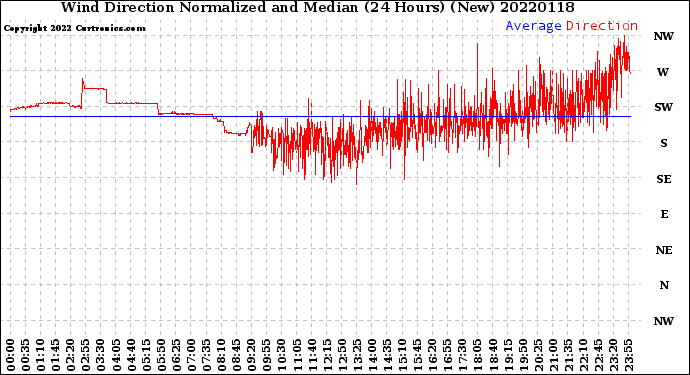Click the 21:35 time axis label
This screenshot has width=690, height=375.
coord(568,355)
